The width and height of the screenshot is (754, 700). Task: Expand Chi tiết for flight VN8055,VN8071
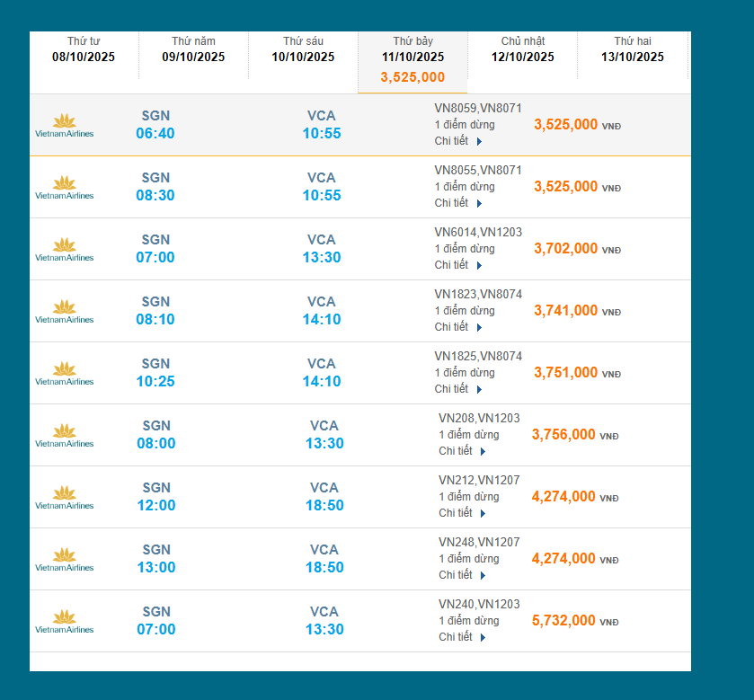pyautogui.click(x=459, y=203)
